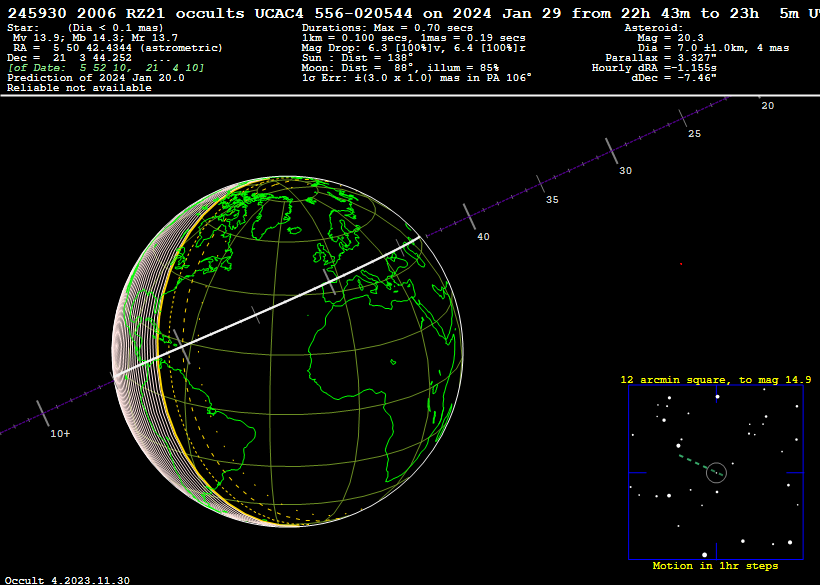Click the 'Asteroid:' heading label
This screenshot has height=585, width=820.
point(654,28)
